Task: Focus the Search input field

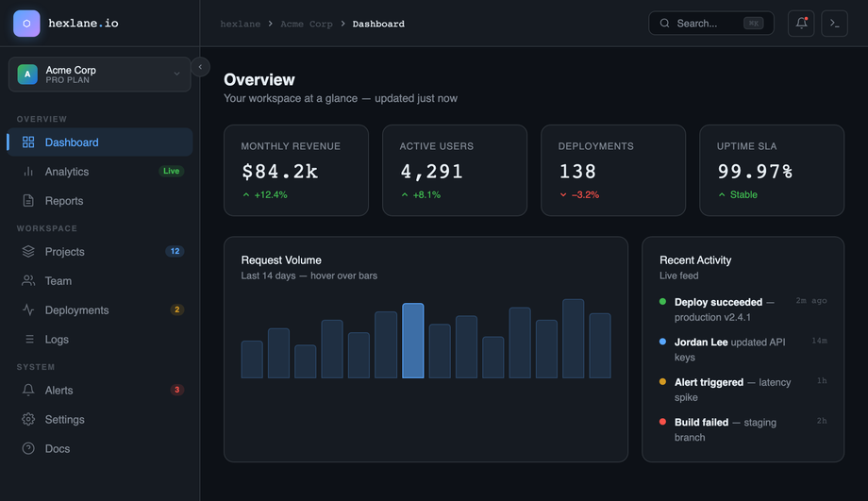Action: 711,24
